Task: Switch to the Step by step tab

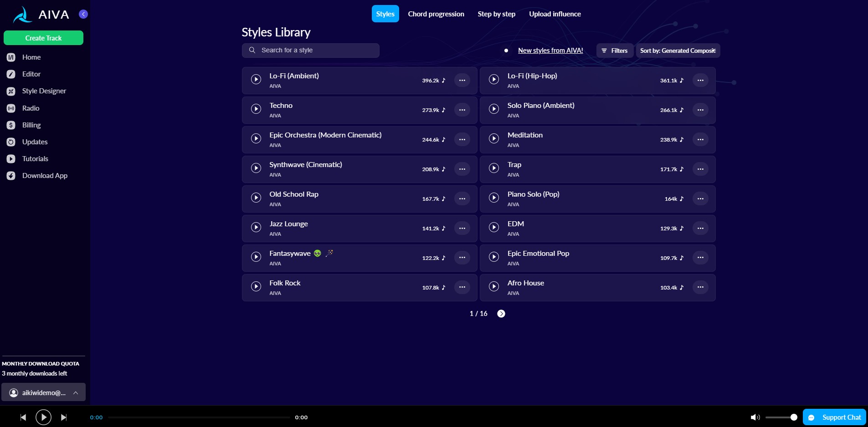Action: click(x=497, y=14)
